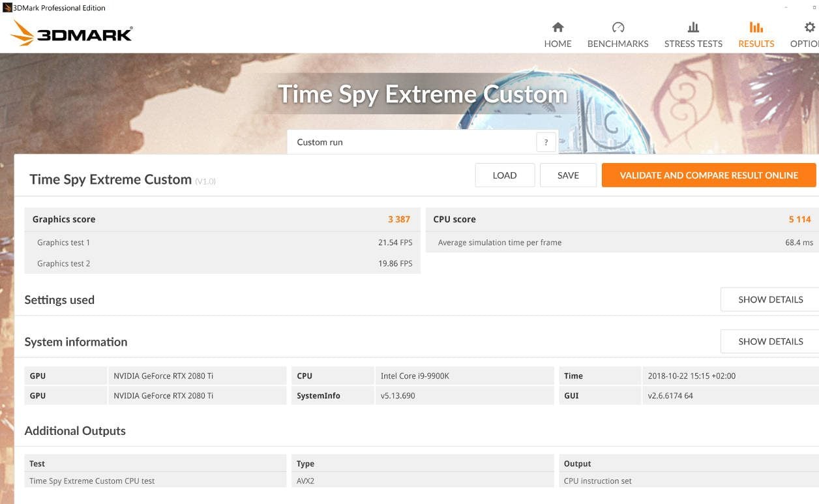Image resolution: width=819 pixels, height=504 pixels.
Task: Click the LOAD button
Action: tap(505, 175)
